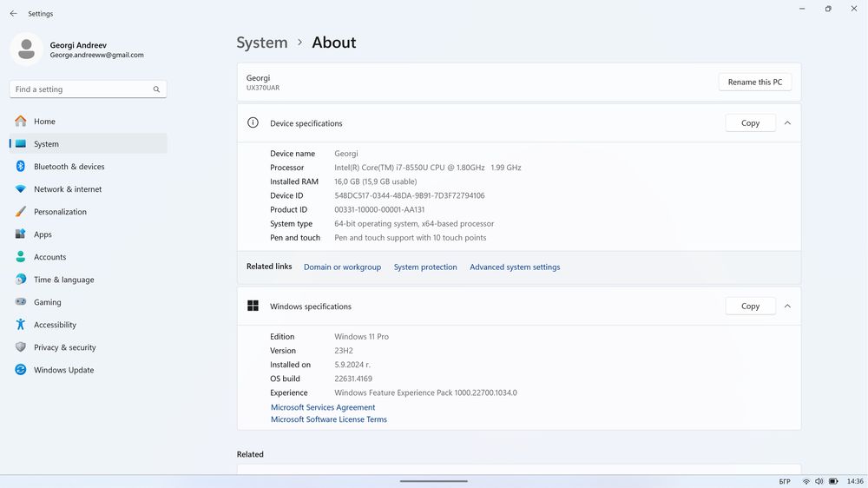Screen dimensions: 868x488
Task: Open Domain or workgroup link
Action: pyautogui.click(x=342, y=267)
